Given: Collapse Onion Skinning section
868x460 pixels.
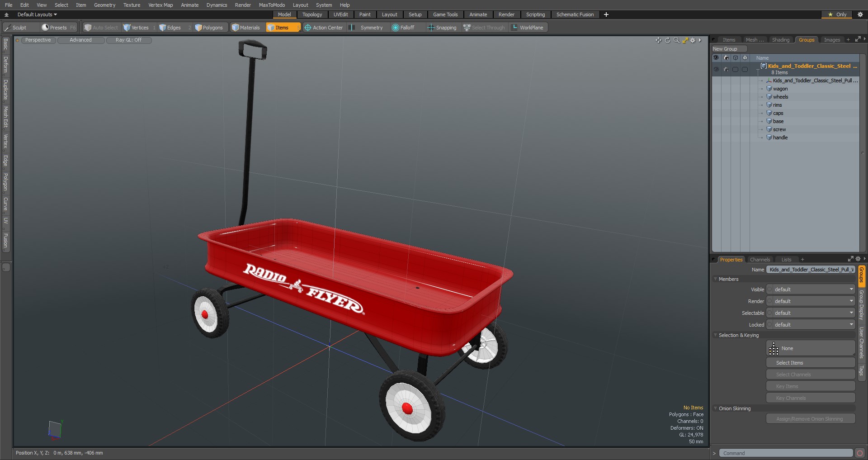Looking at the screenshot, I should point(716,408).
